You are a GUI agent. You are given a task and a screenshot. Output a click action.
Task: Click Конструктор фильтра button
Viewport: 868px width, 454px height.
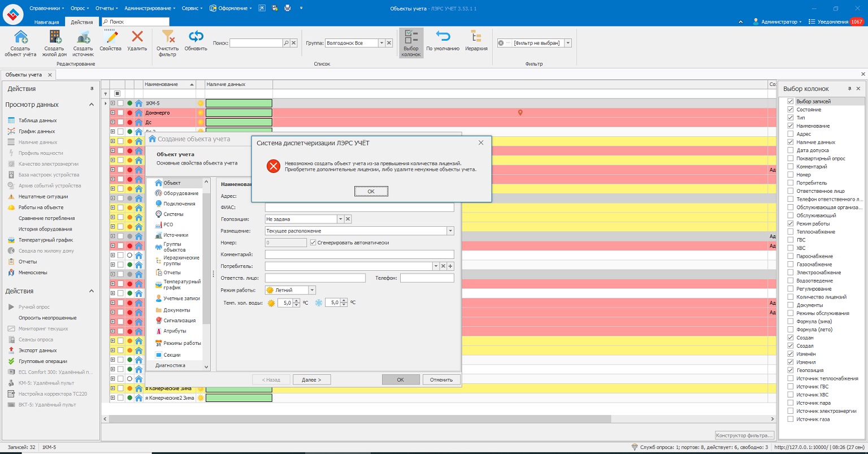coord(744,435)
